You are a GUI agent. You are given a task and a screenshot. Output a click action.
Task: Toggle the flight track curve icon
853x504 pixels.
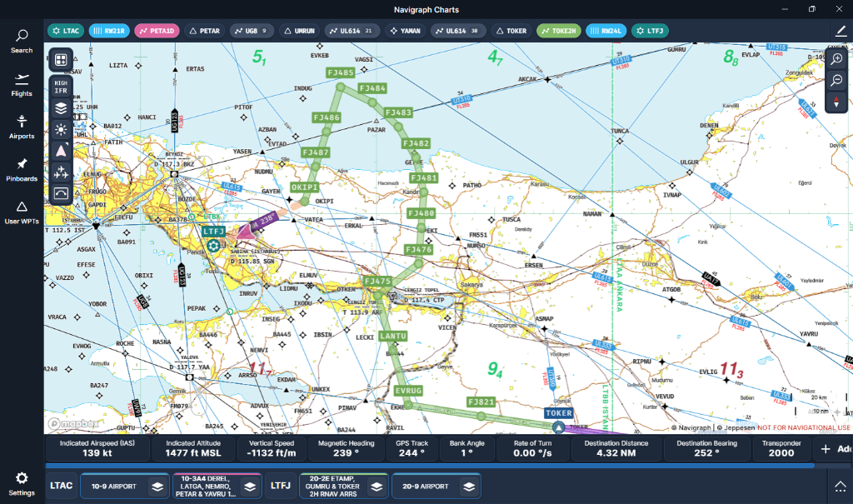[61, 192]
